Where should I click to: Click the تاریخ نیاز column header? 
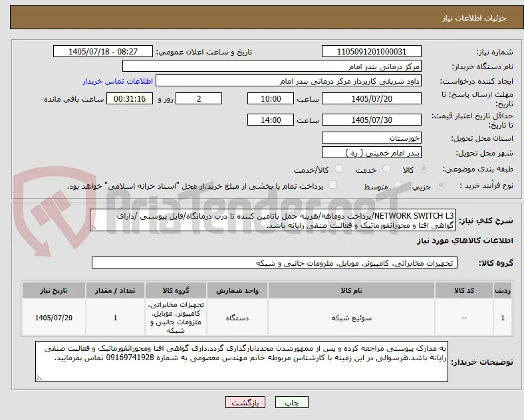coord(53,290)
